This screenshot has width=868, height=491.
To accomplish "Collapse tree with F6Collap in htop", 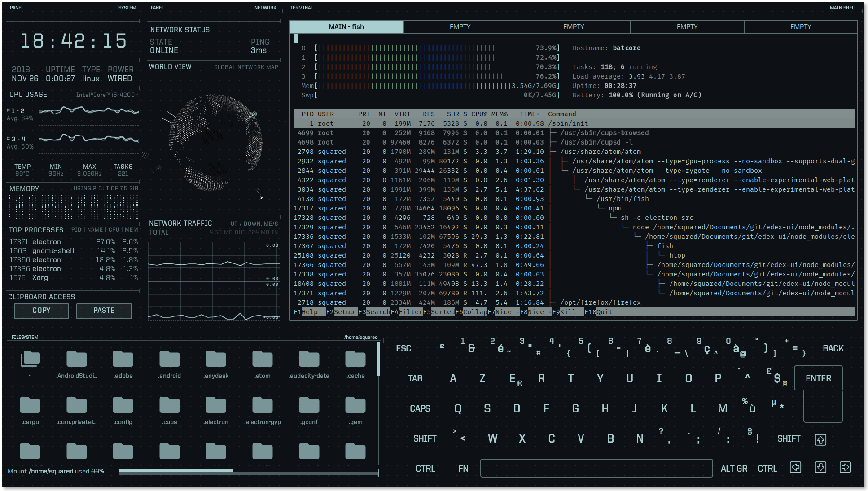I will point(471,312).
